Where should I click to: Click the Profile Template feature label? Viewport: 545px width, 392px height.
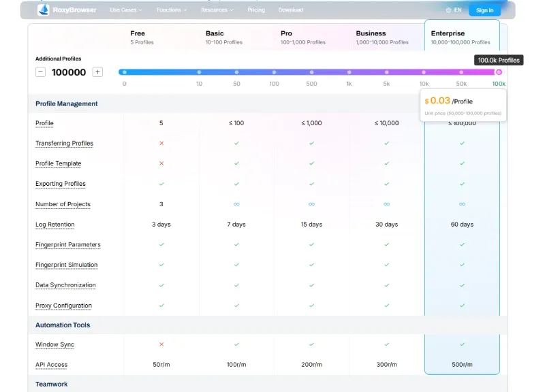click(59, 163)
